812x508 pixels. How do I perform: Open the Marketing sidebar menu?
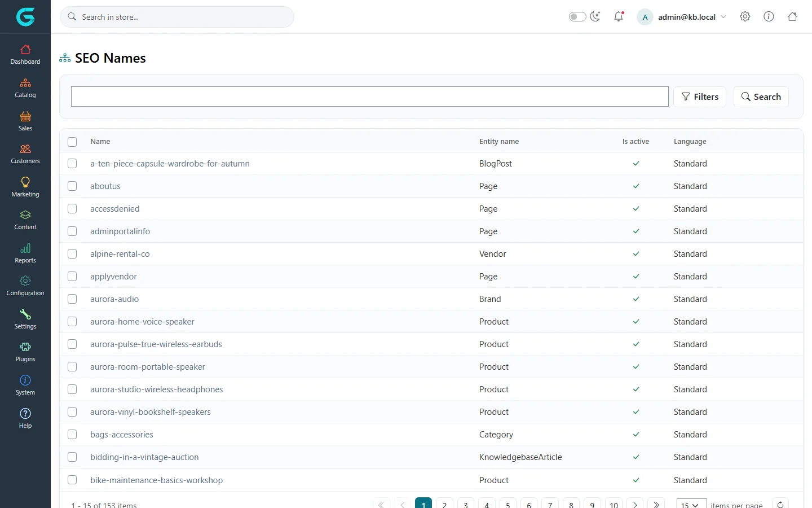pos(25,187)
